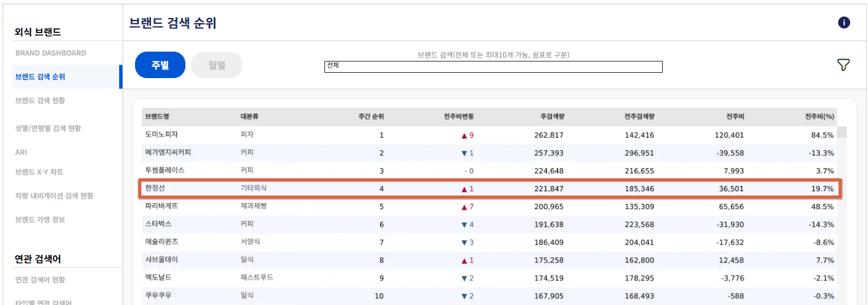Click the 221,847 weekly search value

pos(549,189)
